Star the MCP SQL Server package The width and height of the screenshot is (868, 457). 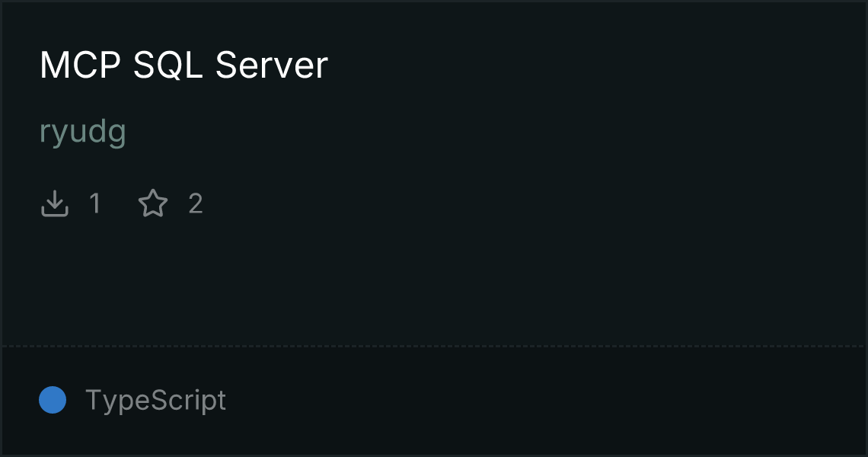click(153, 203)
